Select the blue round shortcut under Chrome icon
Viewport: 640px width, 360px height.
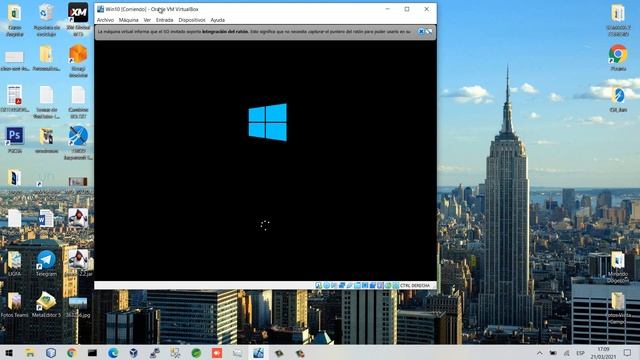(618, 99)
